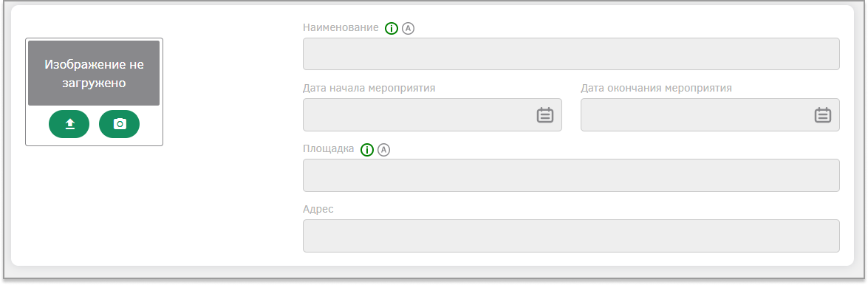
Task: Click the circled A icon beside Наименование
Action: pyautogui.click(x=408, y=28)
